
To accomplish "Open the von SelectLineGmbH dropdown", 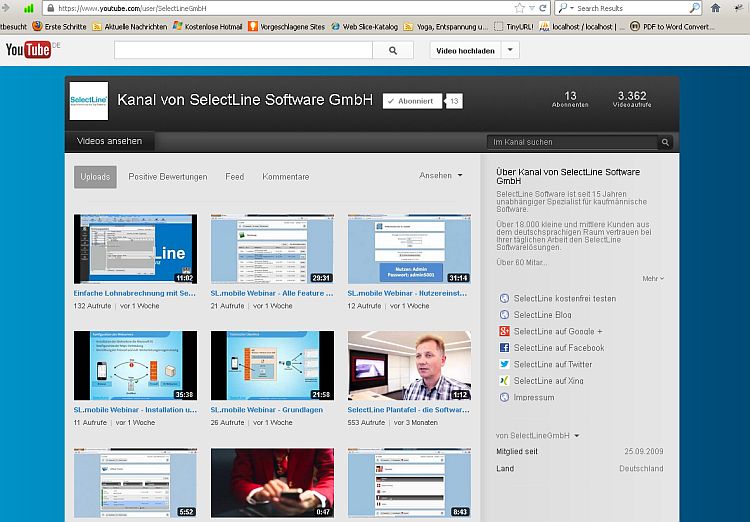I will (x=537, y=435).
